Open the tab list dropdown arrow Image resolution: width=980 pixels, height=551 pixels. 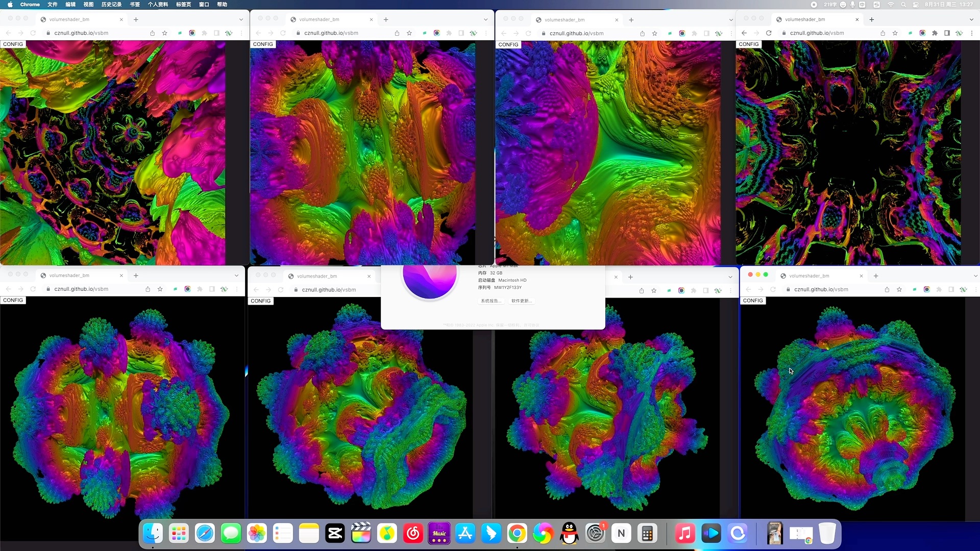pos(972,19)
